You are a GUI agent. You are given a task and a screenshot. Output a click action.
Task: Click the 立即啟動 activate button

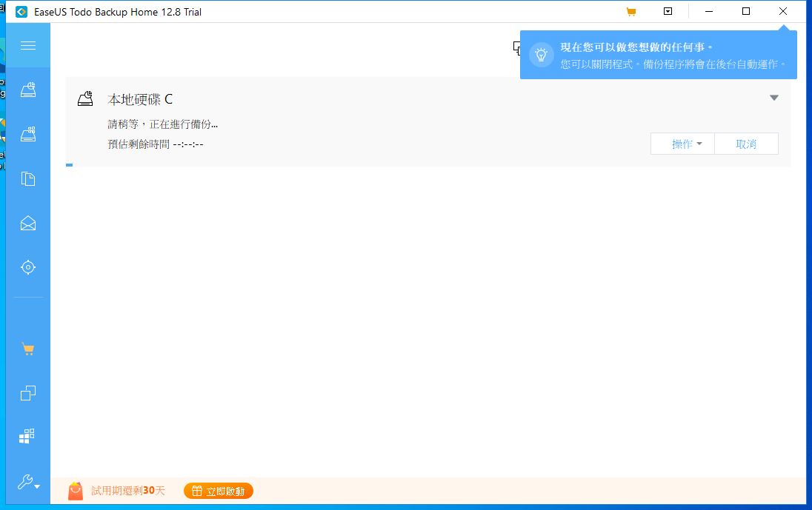click(219, 491)
